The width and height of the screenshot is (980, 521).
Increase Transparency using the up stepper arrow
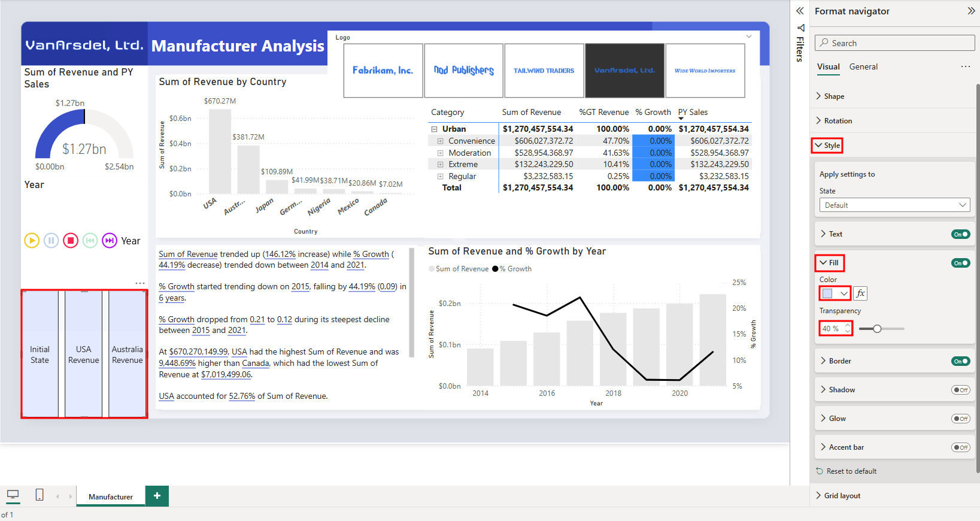(x=848, y=326)
